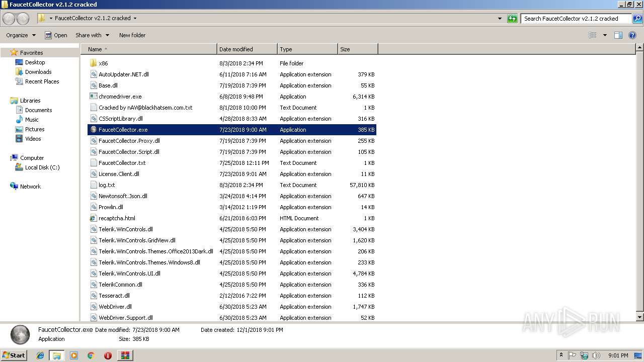Open address bar history dropdown arrow
The width and height of the screenshot is (644, 362).
500,19
